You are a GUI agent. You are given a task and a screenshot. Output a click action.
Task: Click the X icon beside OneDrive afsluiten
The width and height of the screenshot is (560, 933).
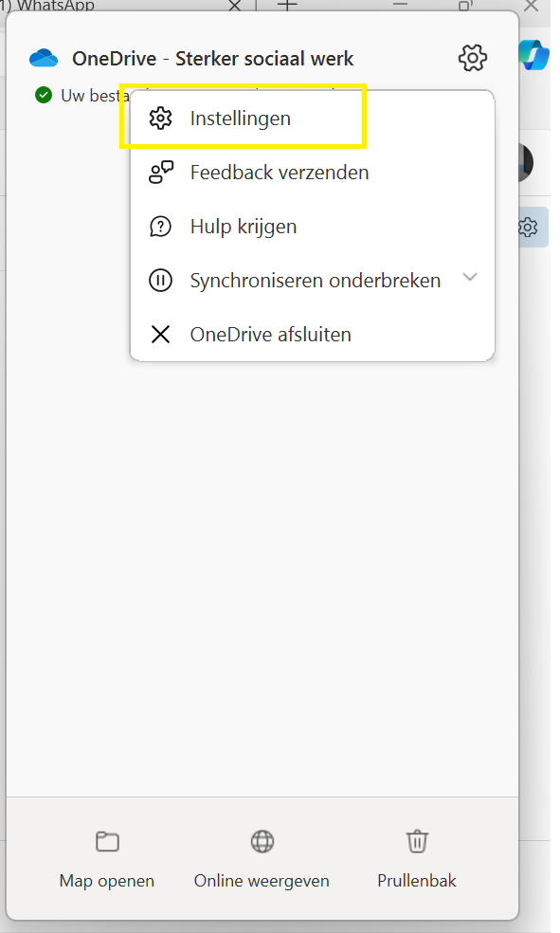pos(160,335)
